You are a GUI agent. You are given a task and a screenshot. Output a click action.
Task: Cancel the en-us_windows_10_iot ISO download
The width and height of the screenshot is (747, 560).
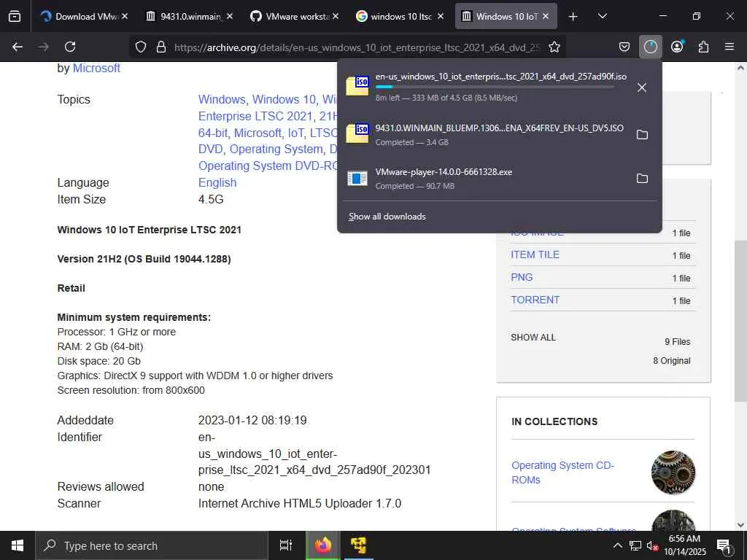pos(642,87)
